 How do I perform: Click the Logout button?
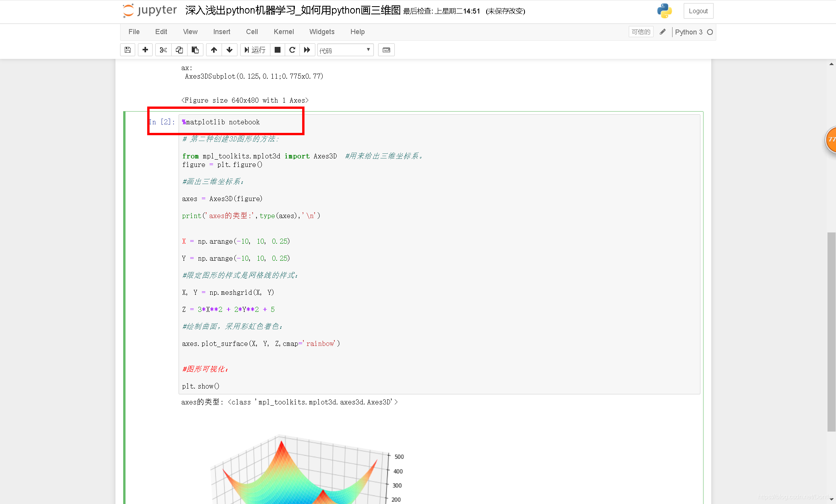click(x=698, y=11)
